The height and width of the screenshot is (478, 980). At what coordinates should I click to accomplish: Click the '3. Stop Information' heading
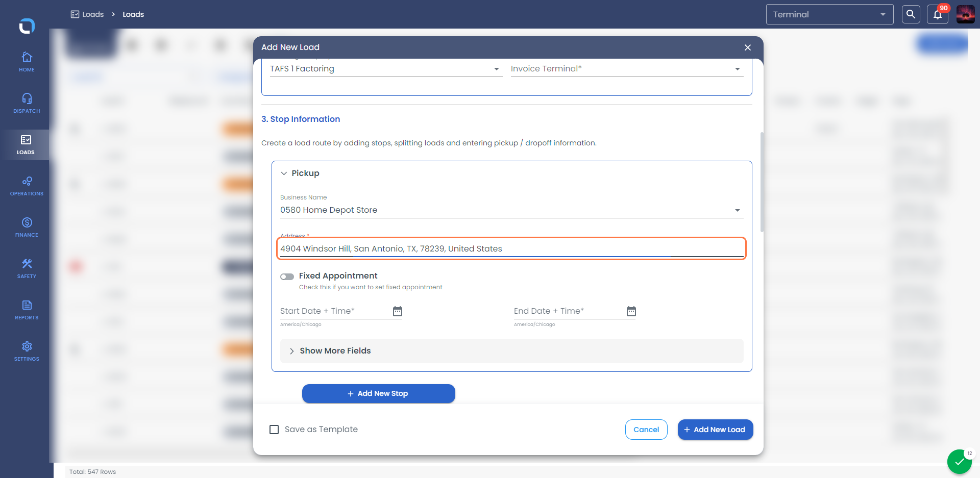pyautogui.click(x=301, y=119)
